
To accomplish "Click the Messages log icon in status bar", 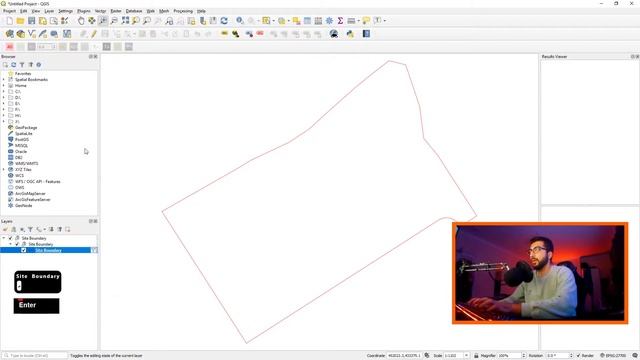I will pyautogui.click(x=635, y=356).
